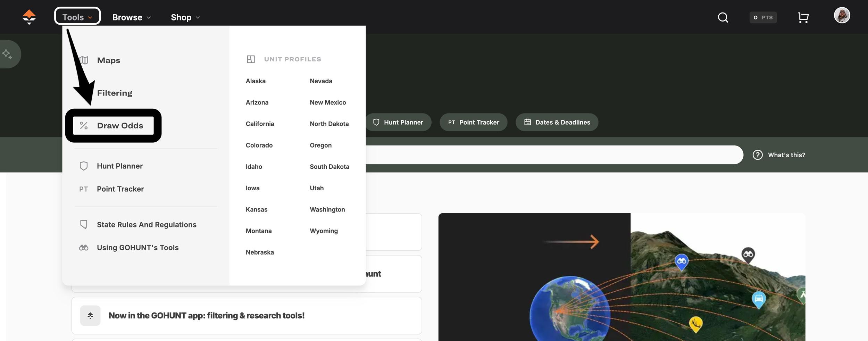Viewport: 868px width, 341px height.
Task: Open the Browse dropdown
Action: [131, 17]
